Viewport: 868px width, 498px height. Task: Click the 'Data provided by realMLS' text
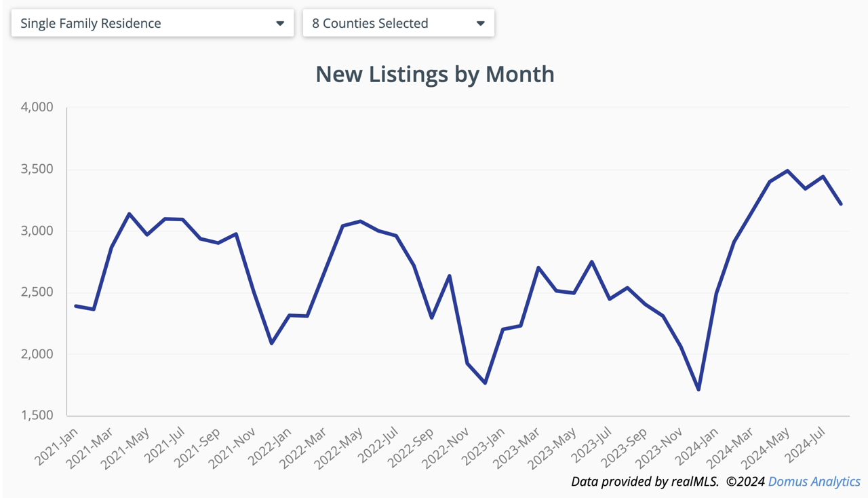pyautogui.click(x=644, y=482)
